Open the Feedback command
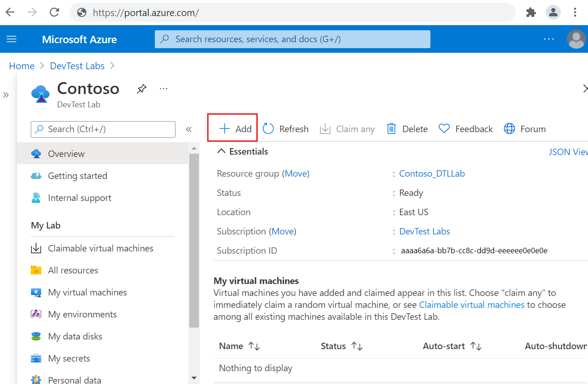 tap(465, 129)
